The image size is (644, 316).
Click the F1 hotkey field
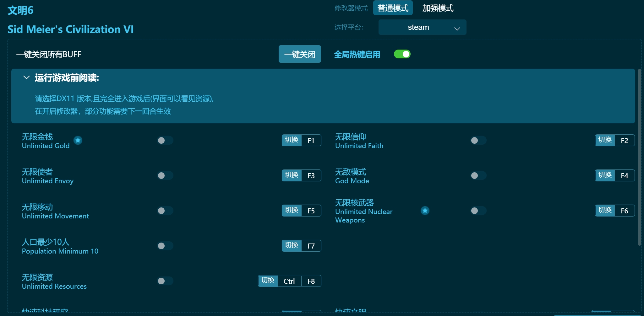tap(311, 141)
